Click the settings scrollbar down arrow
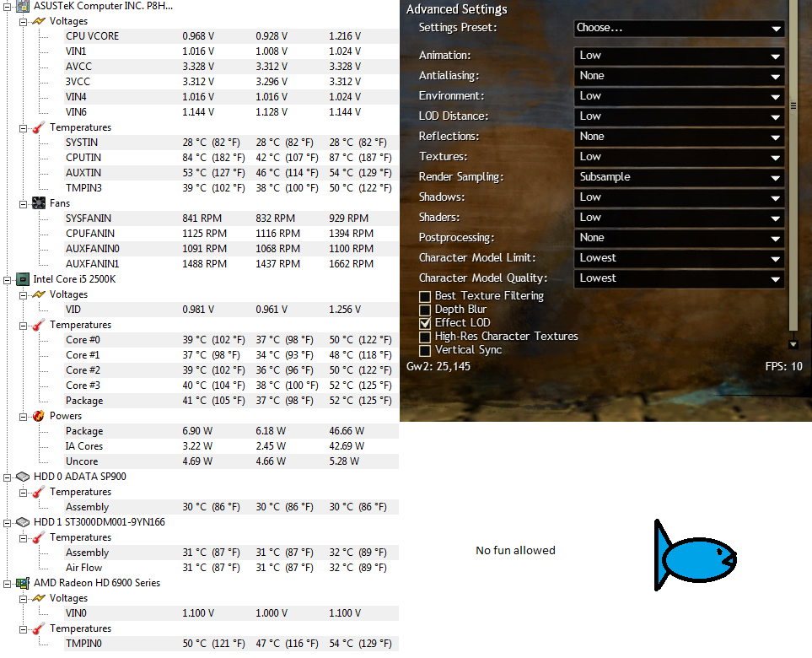 coord(793,344)
